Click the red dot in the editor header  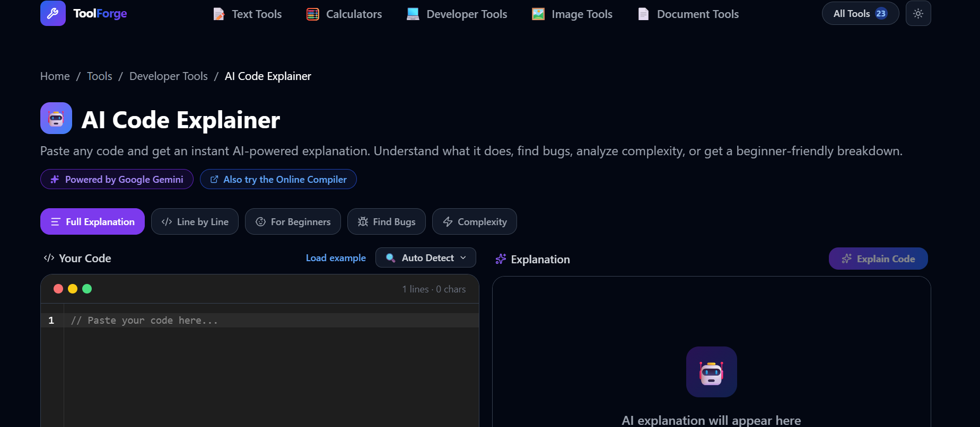[58, 289]
